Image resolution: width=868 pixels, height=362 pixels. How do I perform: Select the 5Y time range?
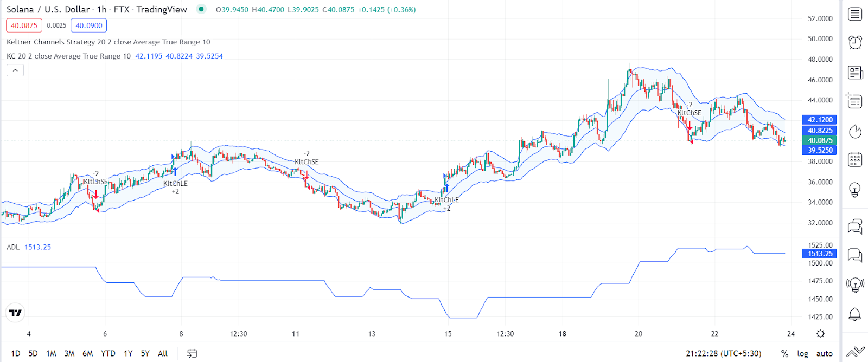tap(145, 353)
